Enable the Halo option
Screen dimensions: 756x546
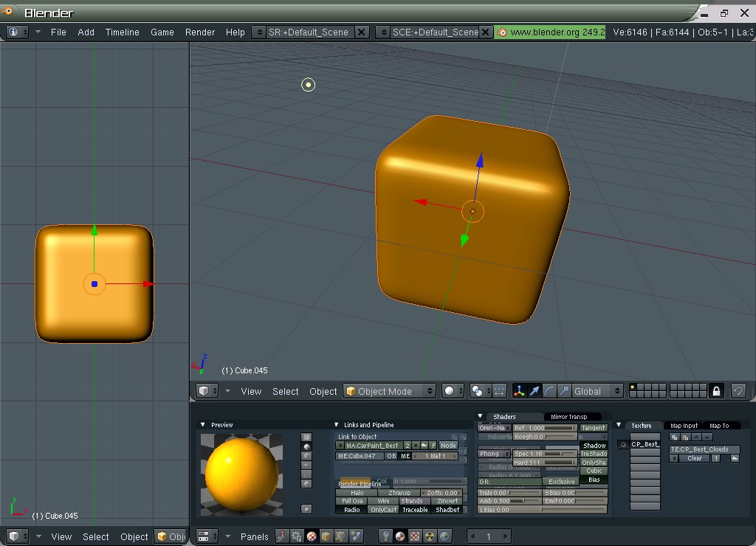point(357,493)
